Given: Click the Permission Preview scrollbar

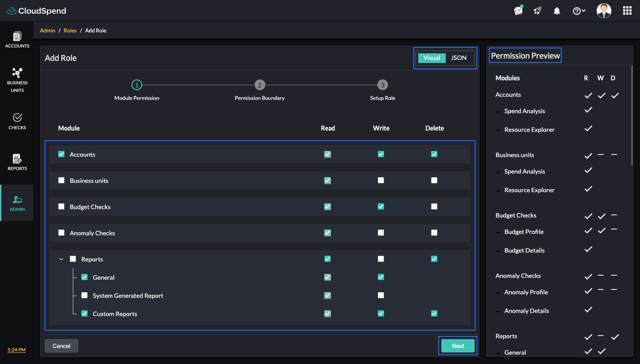Looking at the screenshot, I should pyautogui.click(x=632, y=115).
